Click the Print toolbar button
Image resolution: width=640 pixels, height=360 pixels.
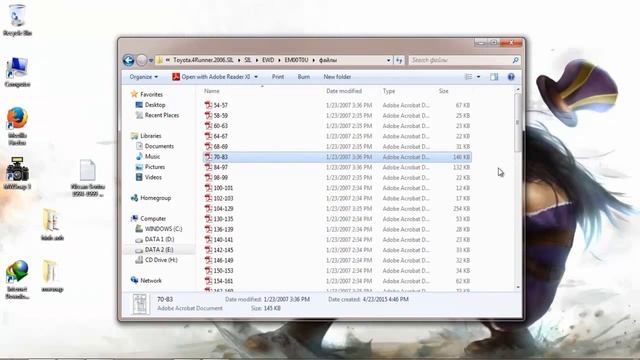pos(278,77)
